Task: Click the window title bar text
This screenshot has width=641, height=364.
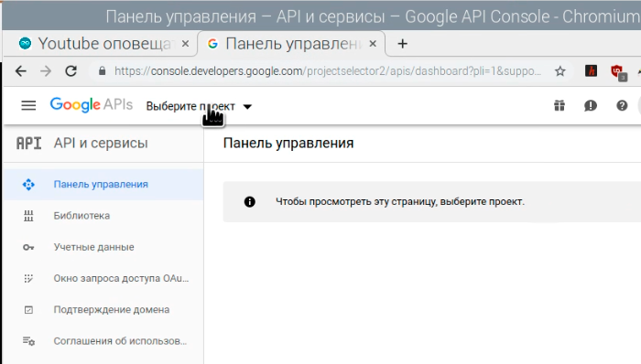Action: coord(372,16)
